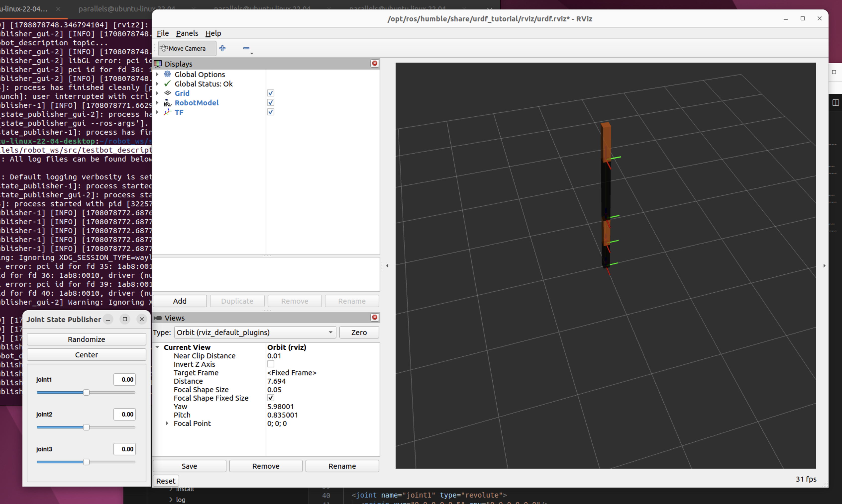The width and height of the screenshot is (842, 504).
Task: Click the Move Camera tool icon
Action: pos(163,48)
